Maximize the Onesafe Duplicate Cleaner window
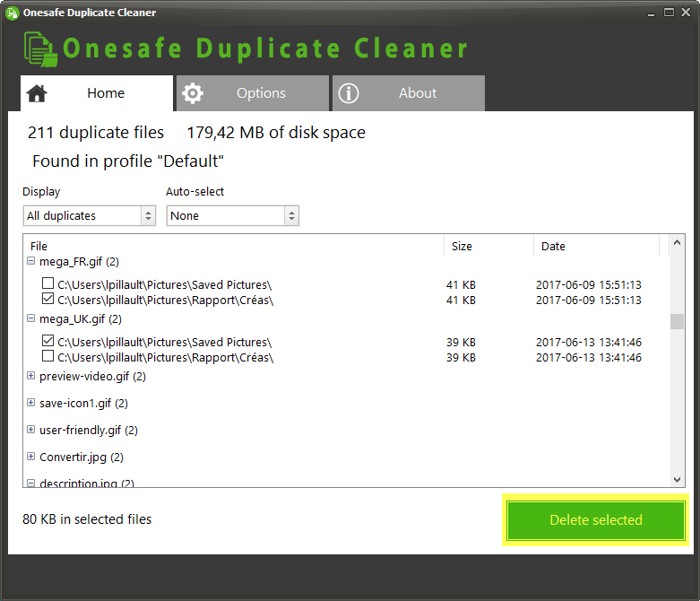The image size is (700, 601). (669, 13)
